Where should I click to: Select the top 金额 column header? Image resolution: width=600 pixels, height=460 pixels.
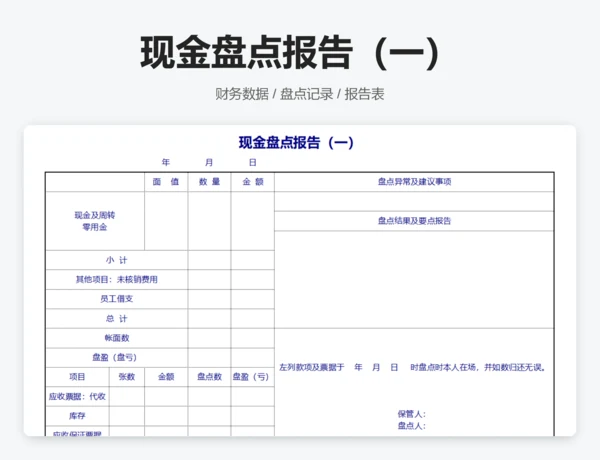pyautogui.click(x=253, y=182)
